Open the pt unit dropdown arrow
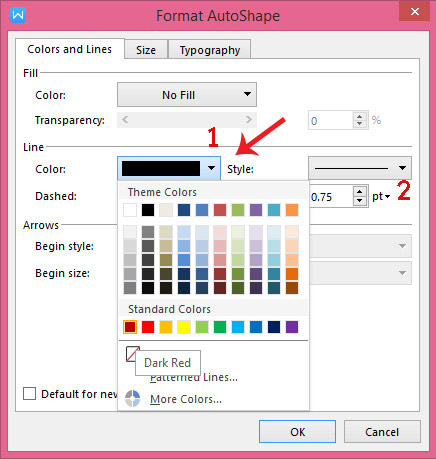Screen dimensions: 436x459 (x=387, y=197)
